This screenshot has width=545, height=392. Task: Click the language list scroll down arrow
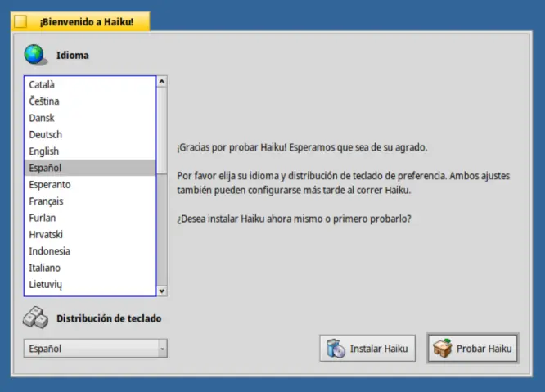pos(162,291)
